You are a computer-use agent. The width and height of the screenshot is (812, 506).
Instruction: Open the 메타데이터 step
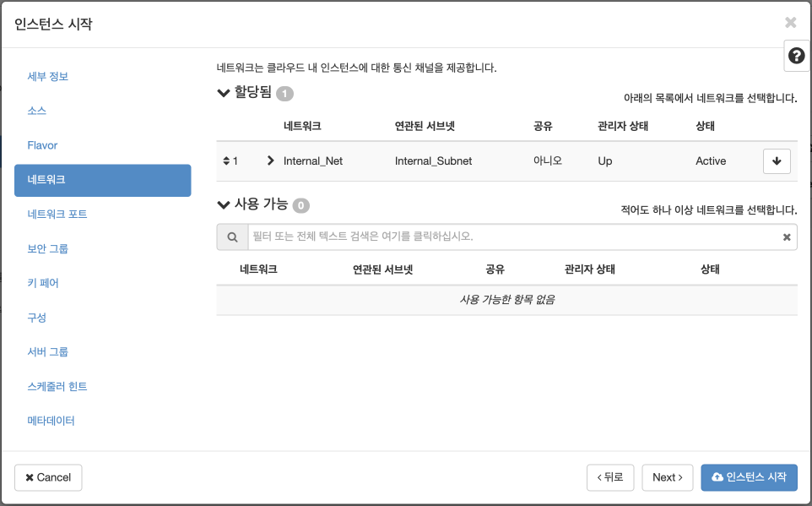51,421
